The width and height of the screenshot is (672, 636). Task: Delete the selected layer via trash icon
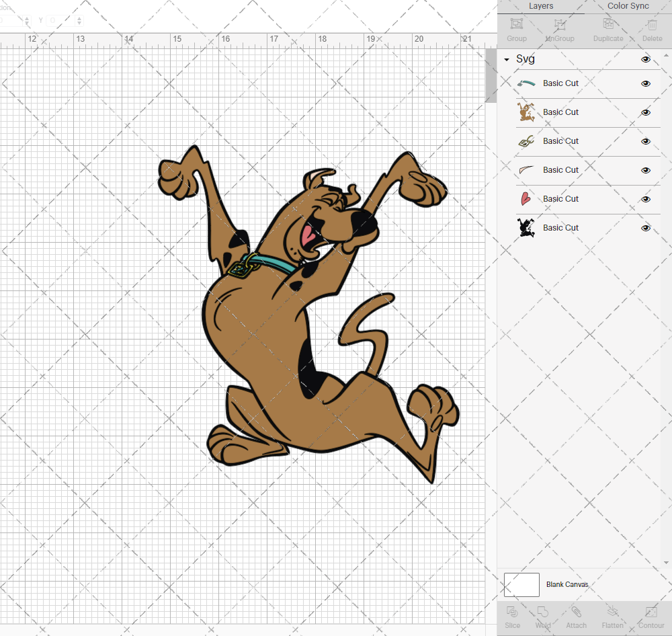[x=652, y=24]
